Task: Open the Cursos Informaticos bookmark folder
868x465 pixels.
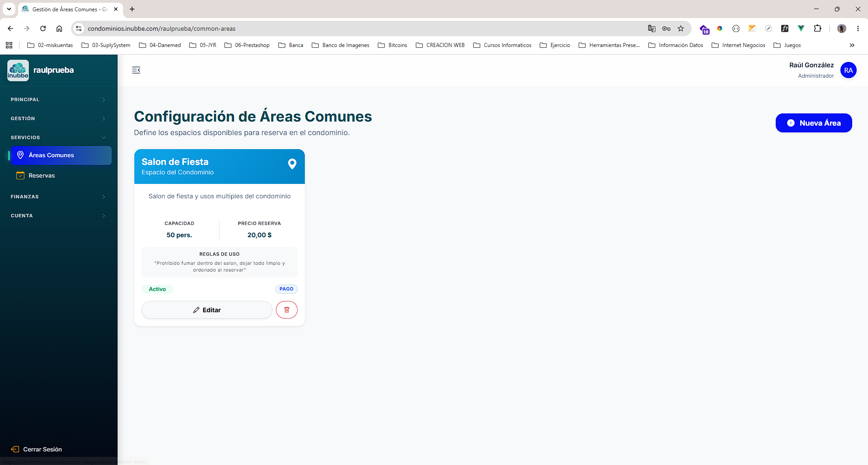Action: (503, 45)
